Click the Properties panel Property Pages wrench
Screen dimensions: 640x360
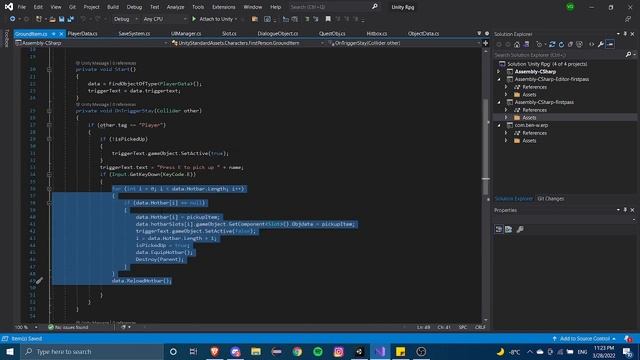[x=520, y=229]
